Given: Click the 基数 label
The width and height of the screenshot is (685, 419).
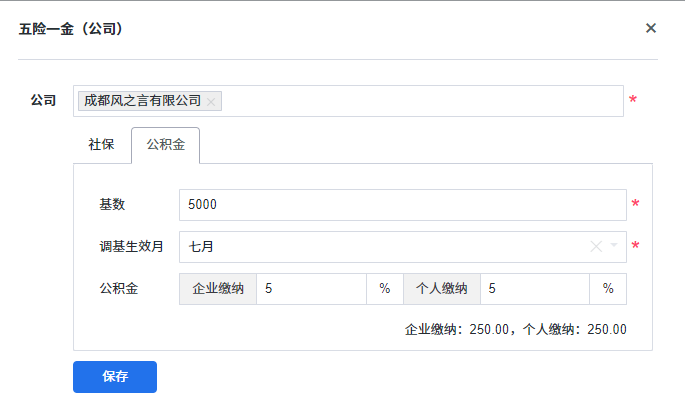Looking at the screenshot, I should point(112,204).
